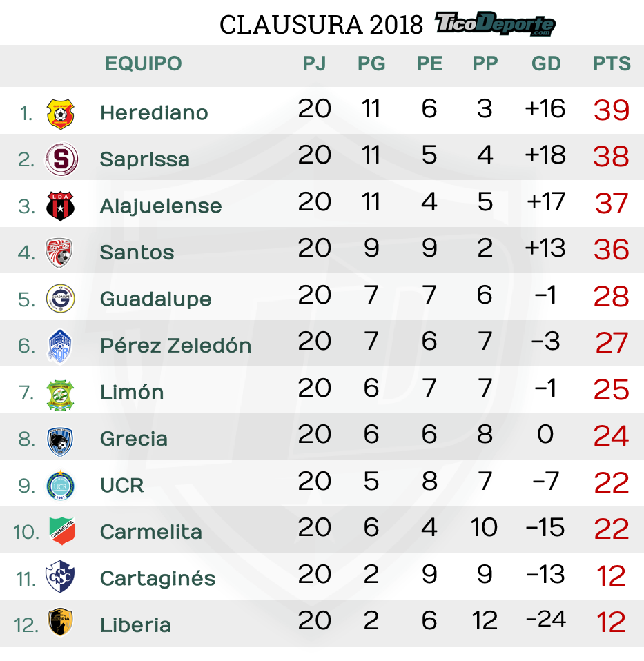Click the UCR circular logo

click(60, 486)
